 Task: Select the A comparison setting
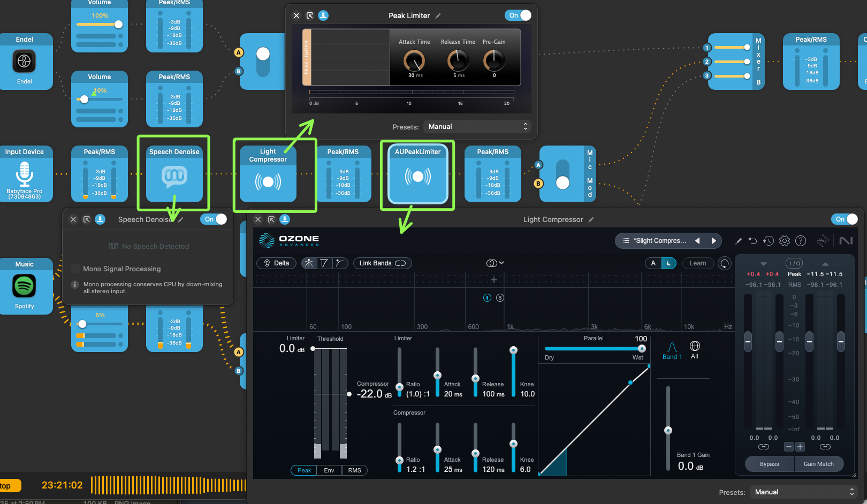[x=653, y=263]
